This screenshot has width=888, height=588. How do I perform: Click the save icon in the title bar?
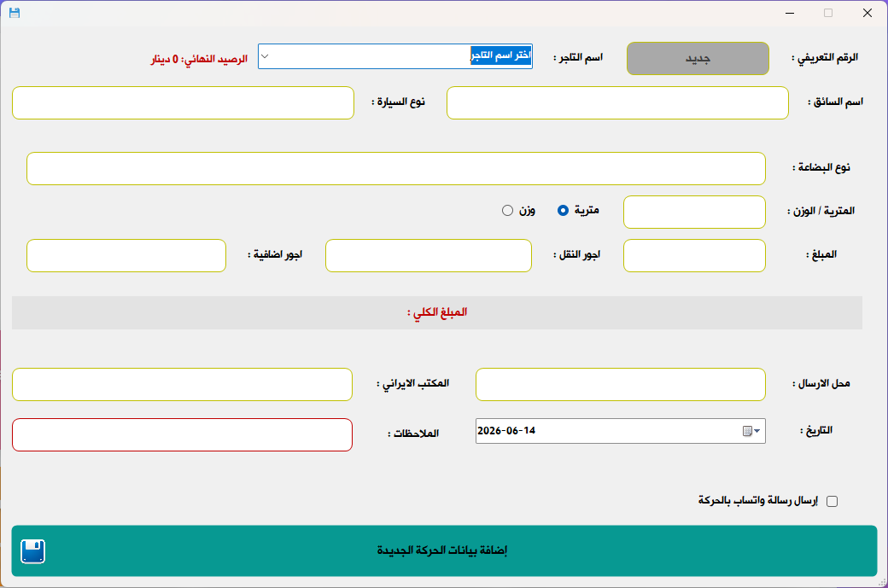(x=15, y=13)
